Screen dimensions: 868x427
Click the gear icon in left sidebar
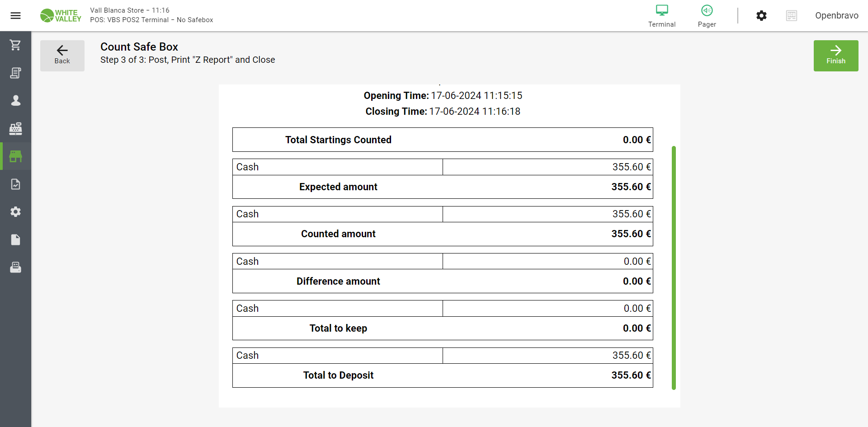click(x=15, y=212)
